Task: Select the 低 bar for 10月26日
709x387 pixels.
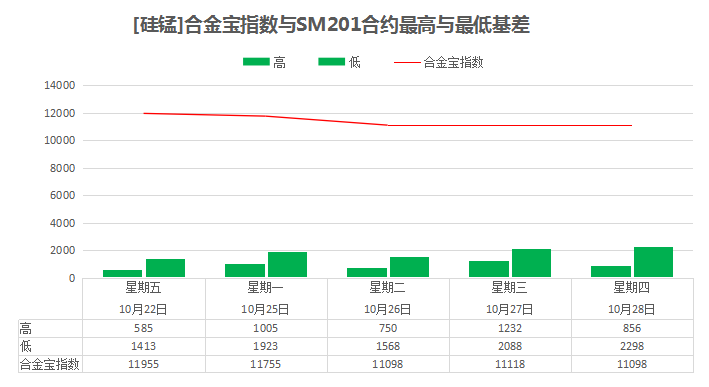Action: click(409, 267)
